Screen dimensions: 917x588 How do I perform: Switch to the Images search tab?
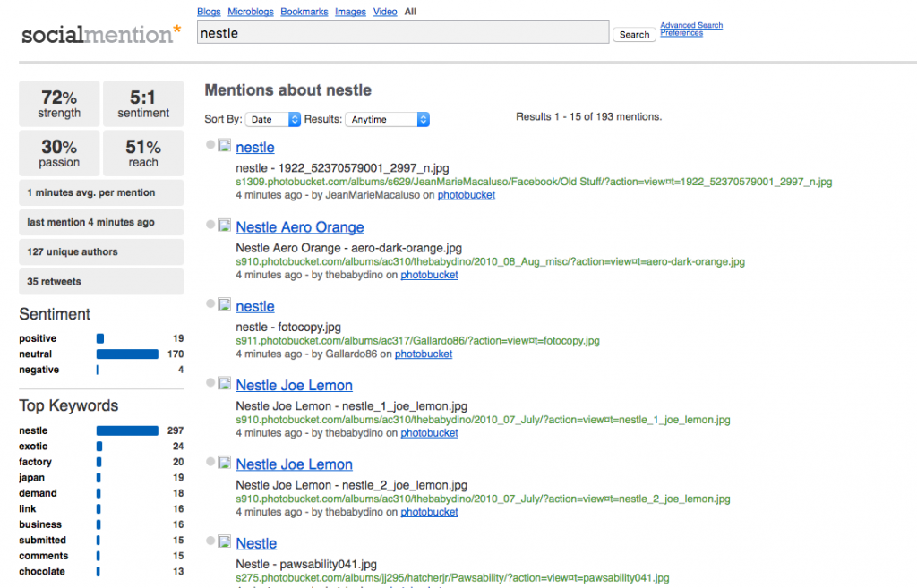click(x=350, y=12)
